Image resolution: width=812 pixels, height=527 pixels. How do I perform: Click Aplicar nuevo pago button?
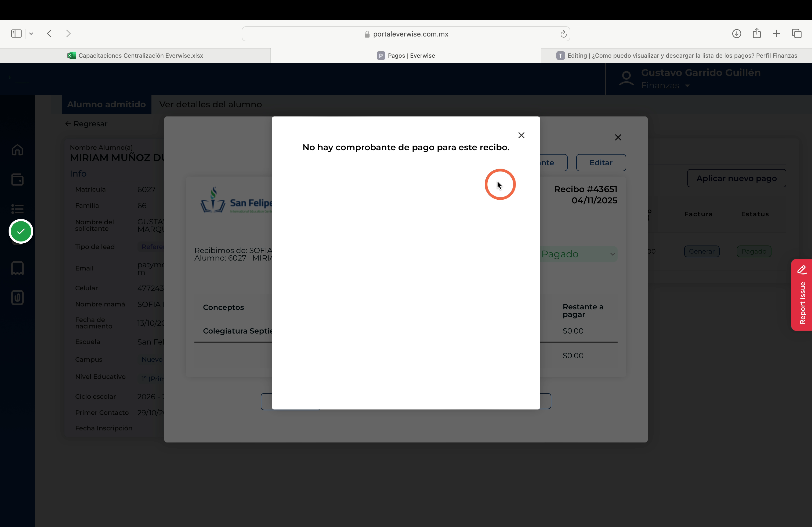coord(737,178)
